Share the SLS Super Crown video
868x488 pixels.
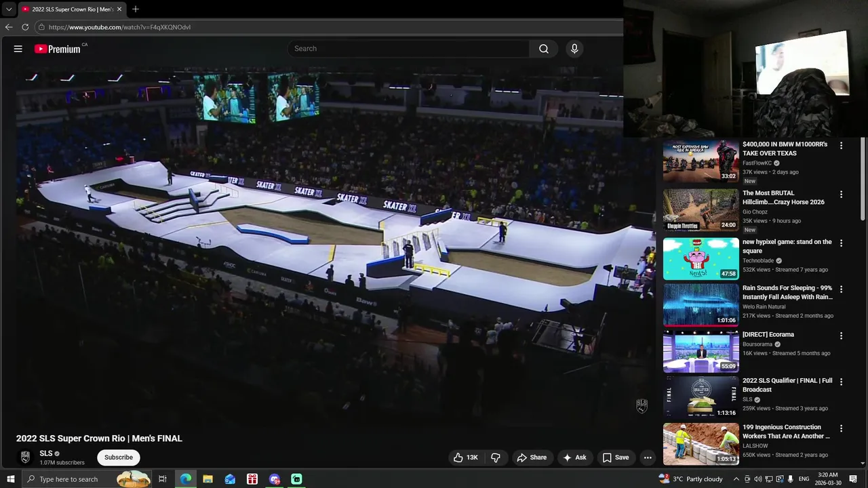tap(532, 457)
